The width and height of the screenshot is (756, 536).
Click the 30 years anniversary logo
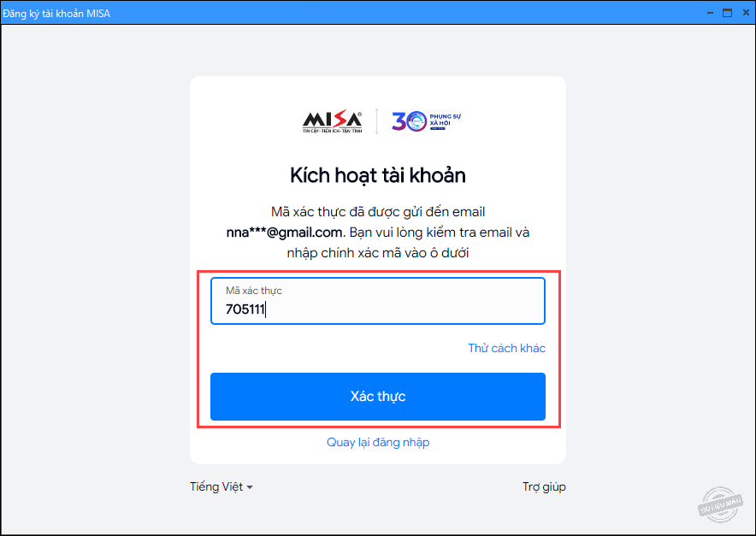tap(426, 121)
